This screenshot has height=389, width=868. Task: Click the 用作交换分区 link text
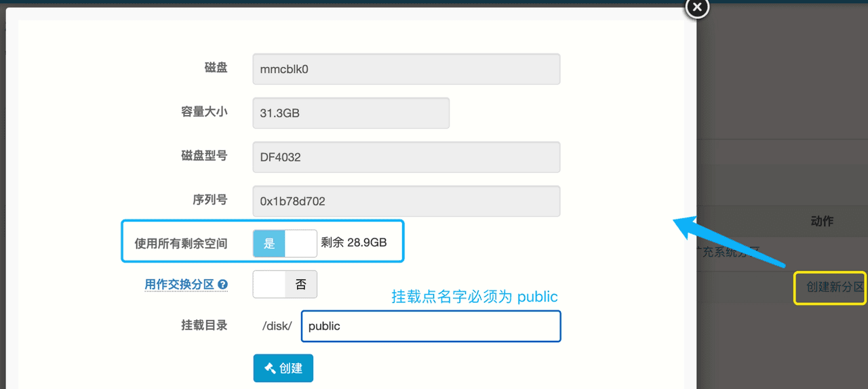tap(180, 285)
